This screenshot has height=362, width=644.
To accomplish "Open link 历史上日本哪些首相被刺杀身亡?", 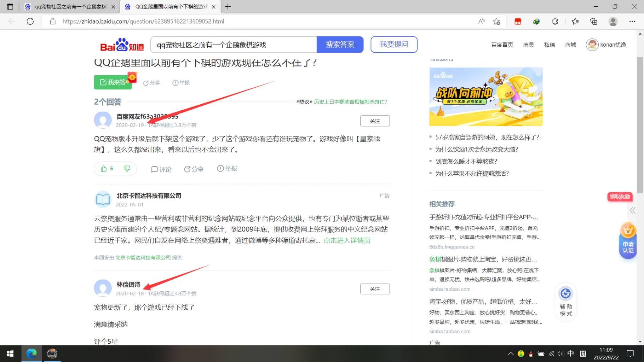I will tap(350, 102).
